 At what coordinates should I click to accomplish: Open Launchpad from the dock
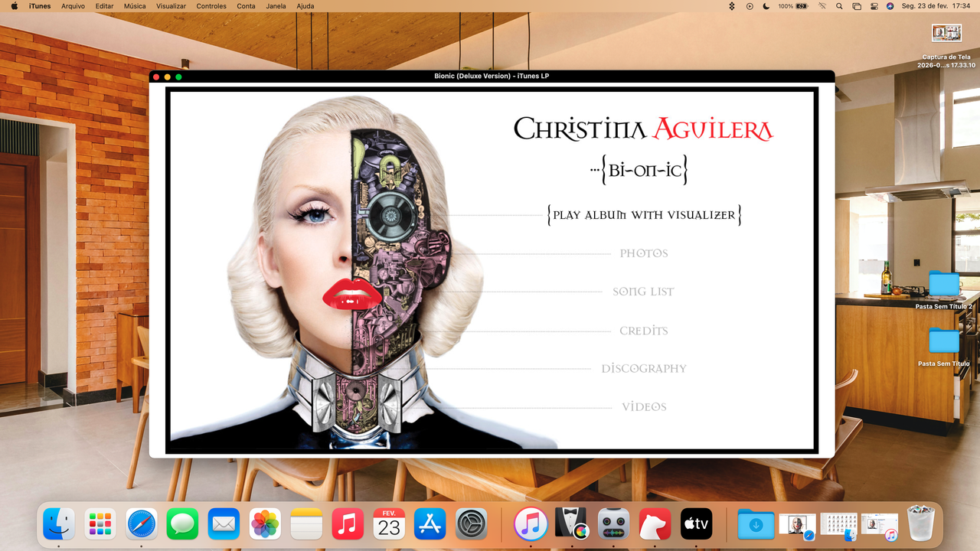100,524
